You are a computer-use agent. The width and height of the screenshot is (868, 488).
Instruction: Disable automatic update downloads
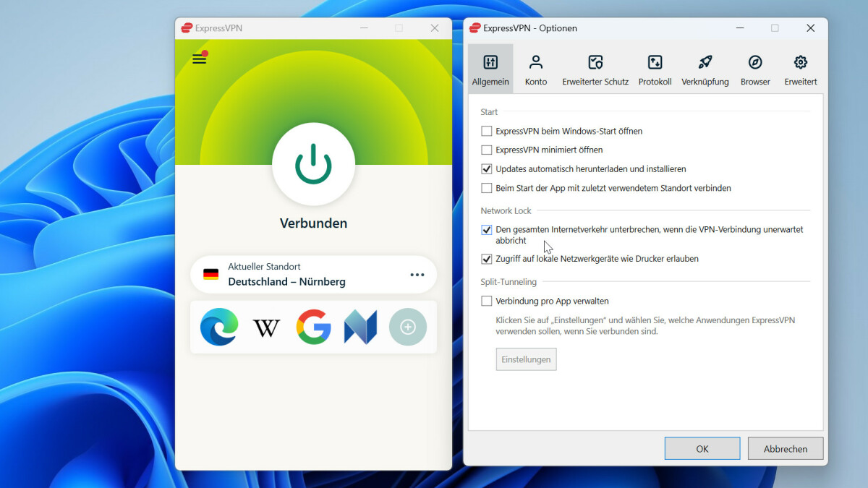pyautogui.click(x=486, y=168)
